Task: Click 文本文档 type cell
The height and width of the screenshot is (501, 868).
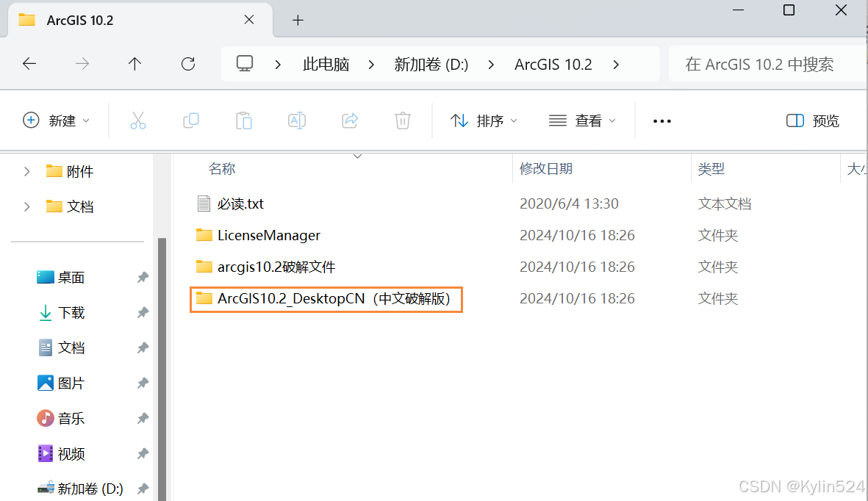Action: 725,203
